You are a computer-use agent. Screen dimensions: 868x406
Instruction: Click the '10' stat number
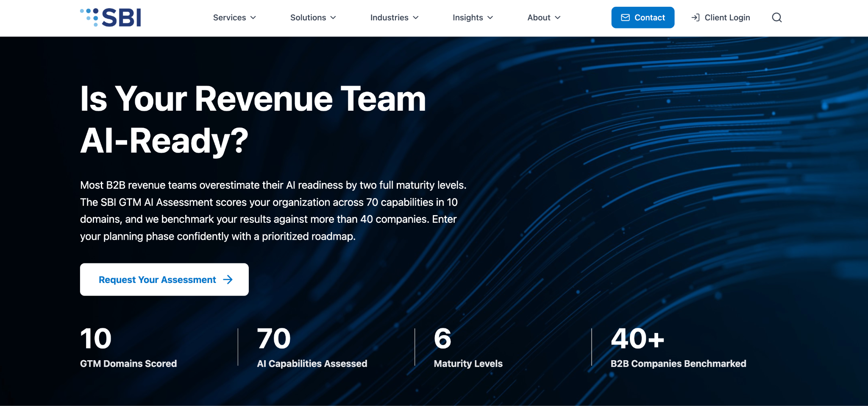click(x=96, y=339)
